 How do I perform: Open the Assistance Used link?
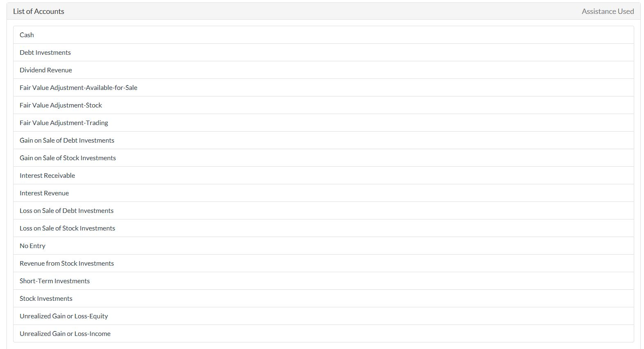click(608, 11)
